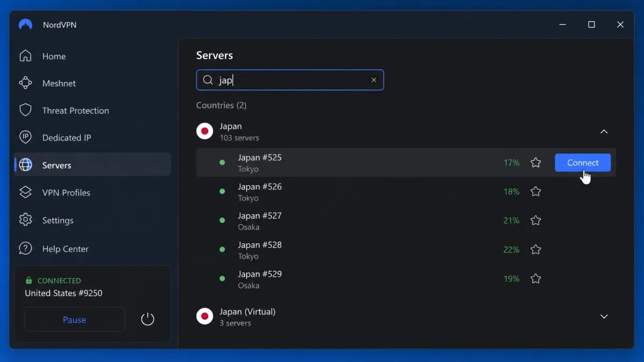Expand the Japan (Virtual) server list chevron
Viewport: 644px width, 362px height.
(604, 316)
